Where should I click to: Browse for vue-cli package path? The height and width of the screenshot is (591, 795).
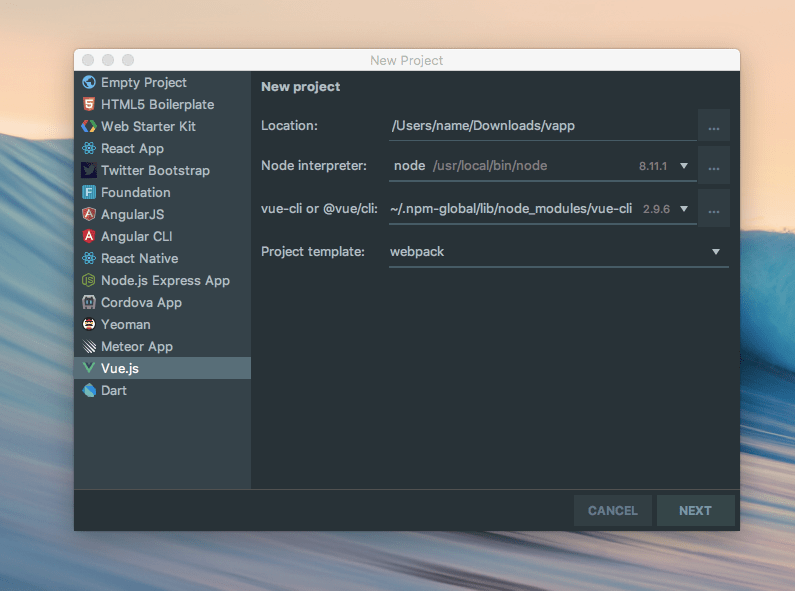point(714,208)
